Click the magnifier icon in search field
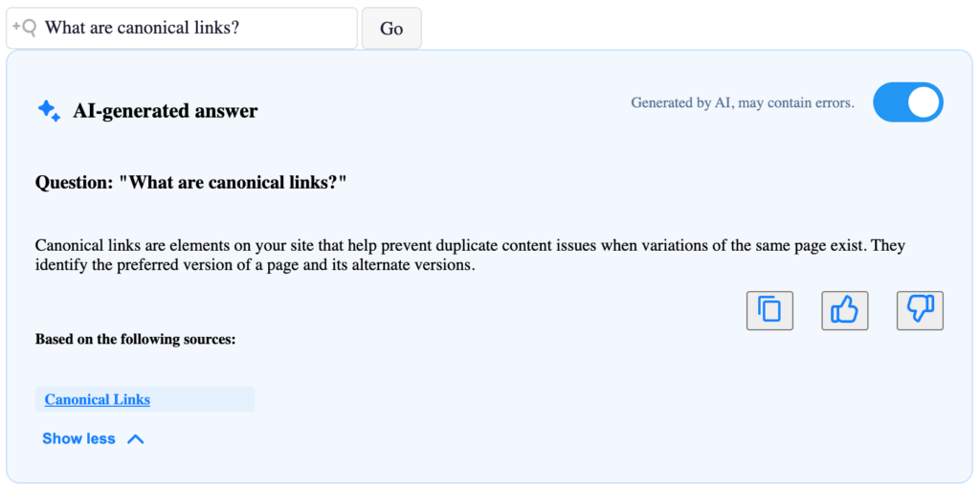This screenshot has width=980, height=493. click(x=24, y=28)
